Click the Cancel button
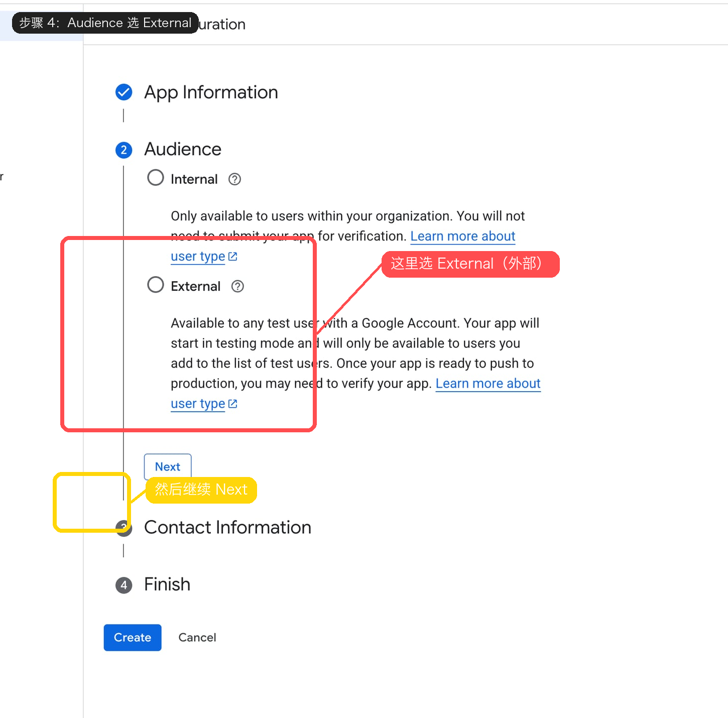Screen dimensions: 728x718 coord(197,638)
